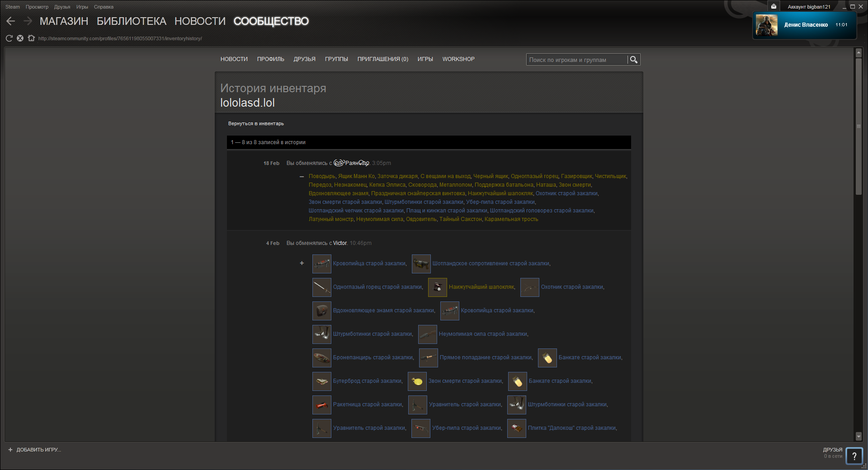Viewport: 868px width, 470px height.
Task: Click the Тайный Сакстон item link
Action: coord(460,219)
